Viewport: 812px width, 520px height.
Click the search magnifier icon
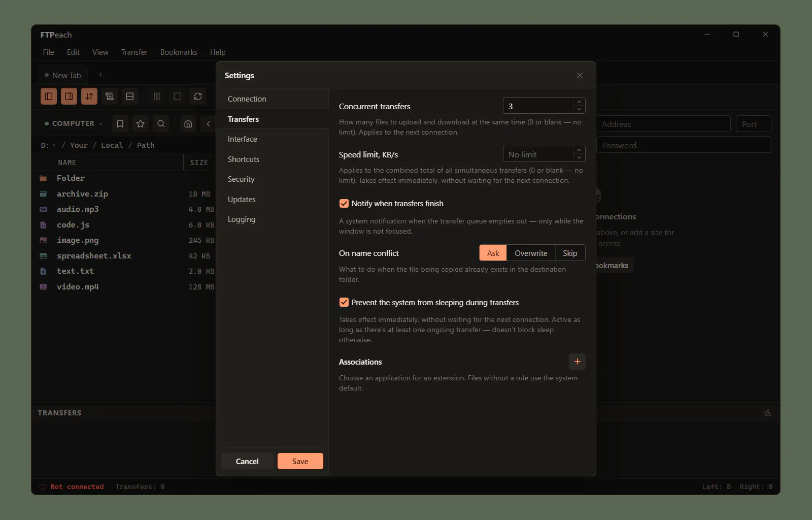pyautogui.click(x=161, y=123)
